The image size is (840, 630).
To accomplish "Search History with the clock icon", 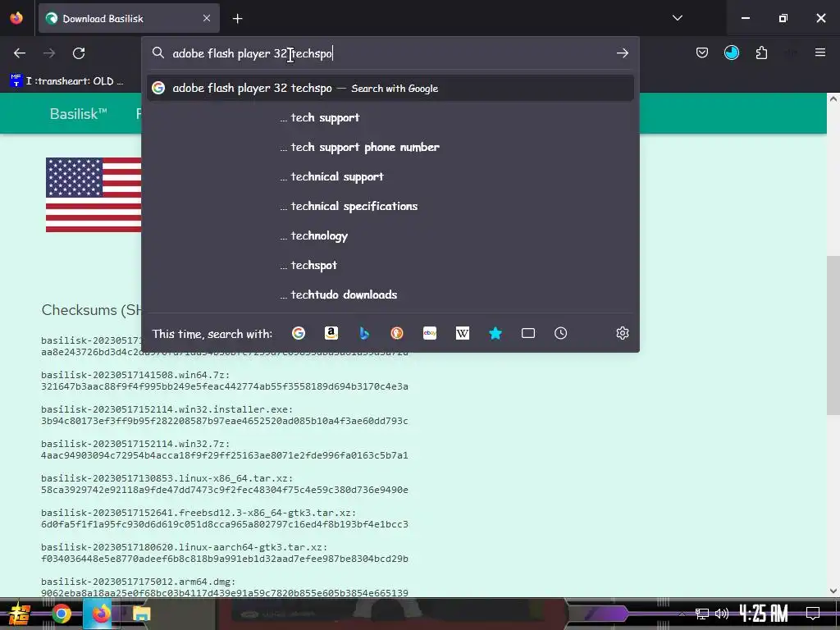I will (560, 333).
